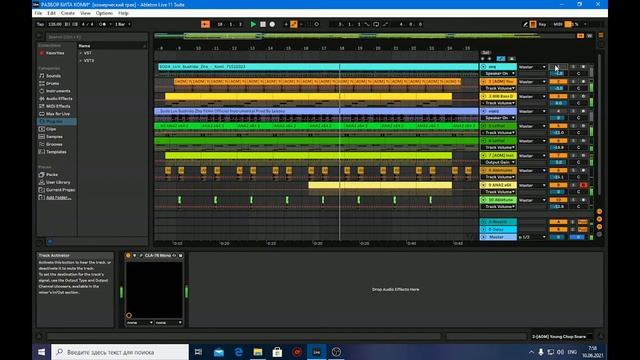This screenshot has height=360, width=640.
Task: Open Track Volume dropdown of 808 Bass track
Action: click(x=498, y=103)
